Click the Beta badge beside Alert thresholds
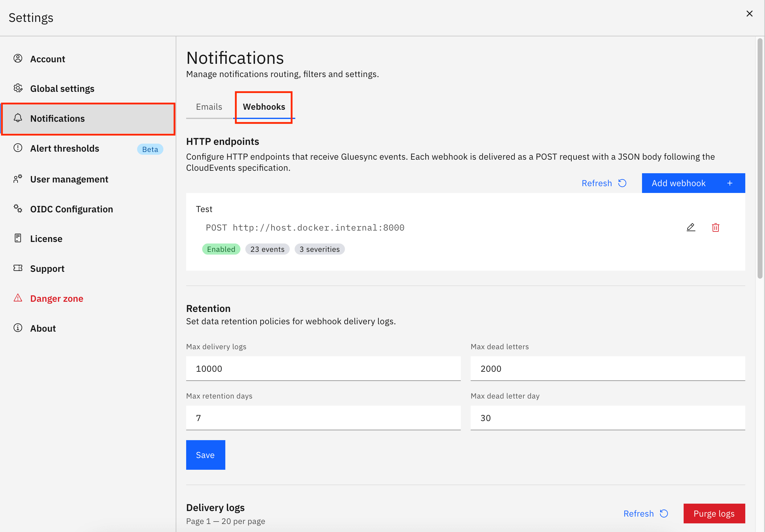Image resolution: width=765 pixels, height=532 pixels. 150,149
